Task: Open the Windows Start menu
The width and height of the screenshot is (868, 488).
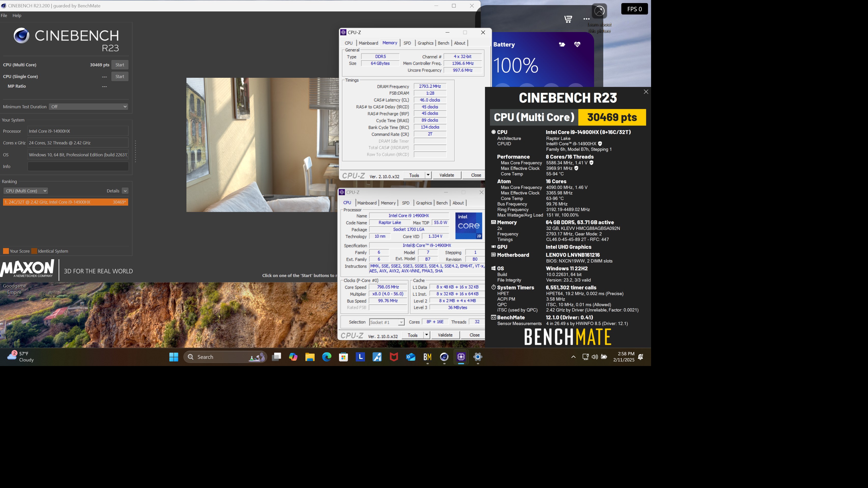Action: point(173,357)
